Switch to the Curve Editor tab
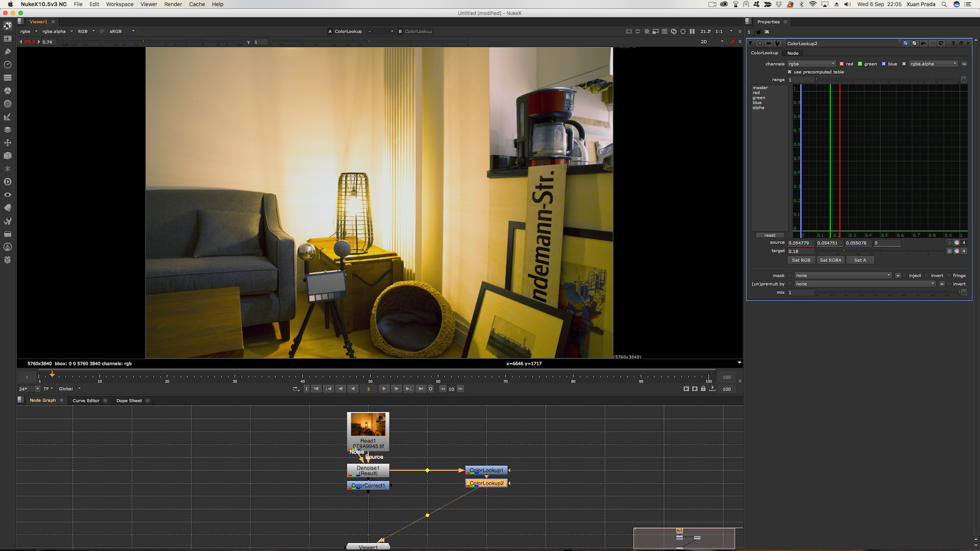The height and width of the screenshot is (551, 980). tap(86, 401)
